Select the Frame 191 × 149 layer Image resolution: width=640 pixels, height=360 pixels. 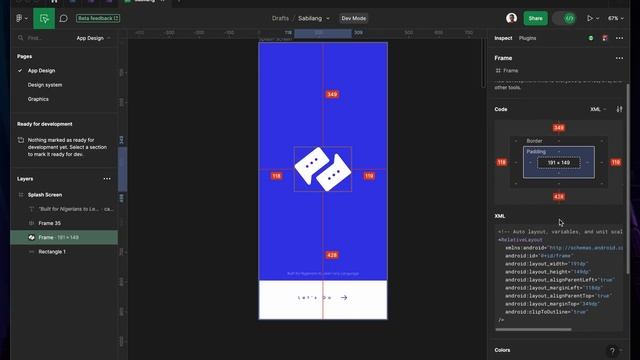point(64,238)
